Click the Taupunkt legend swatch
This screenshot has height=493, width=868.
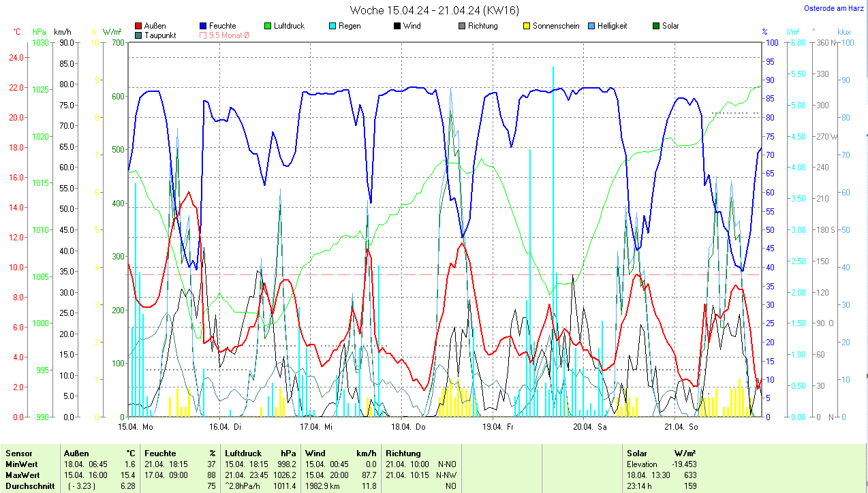point(139,35)
